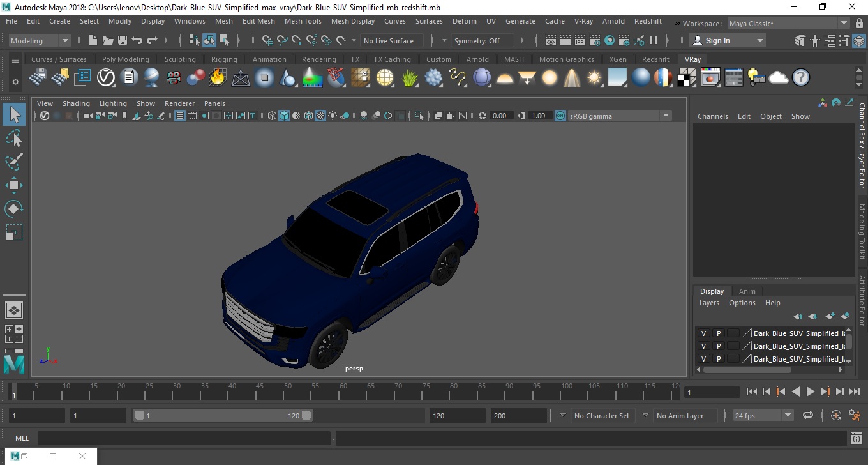Activate the Scale tool
868x465 pixels.
(x=14, y=232)
